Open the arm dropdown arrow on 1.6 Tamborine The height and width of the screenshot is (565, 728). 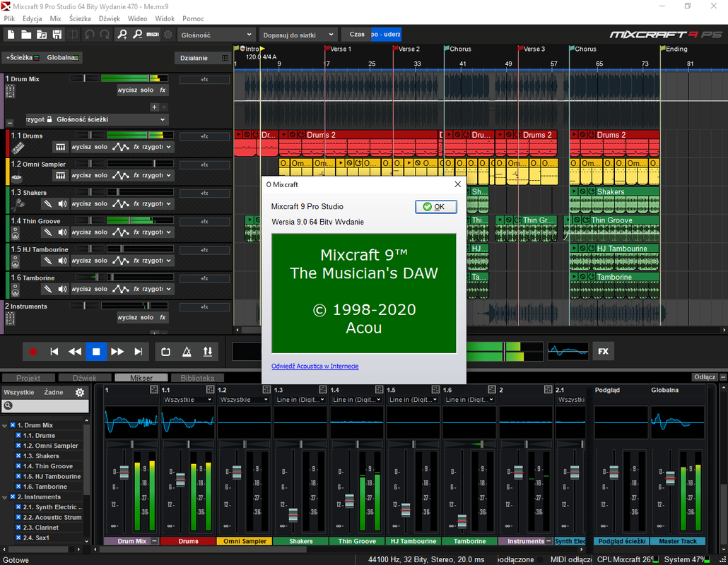click(x=169, y=289)
